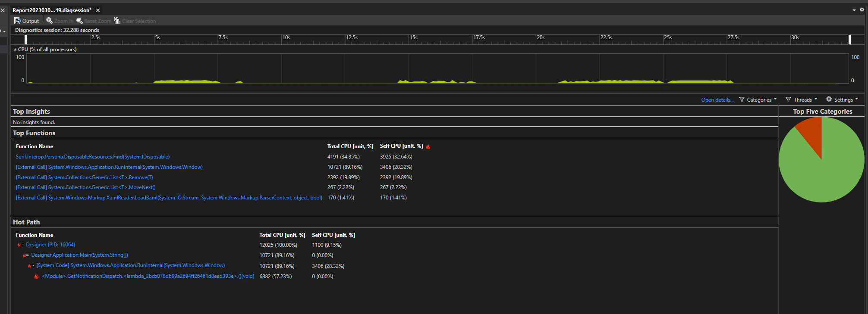The width and height of the screenshot is (868, 314).
Task: Open the Threads filter dropdown
Action: (802, 100)
